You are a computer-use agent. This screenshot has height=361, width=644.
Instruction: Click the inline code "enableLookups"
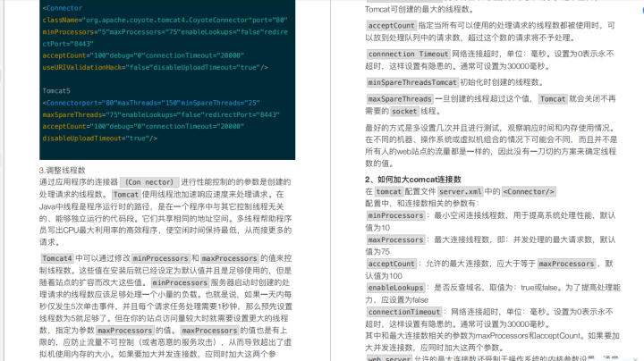395,288
